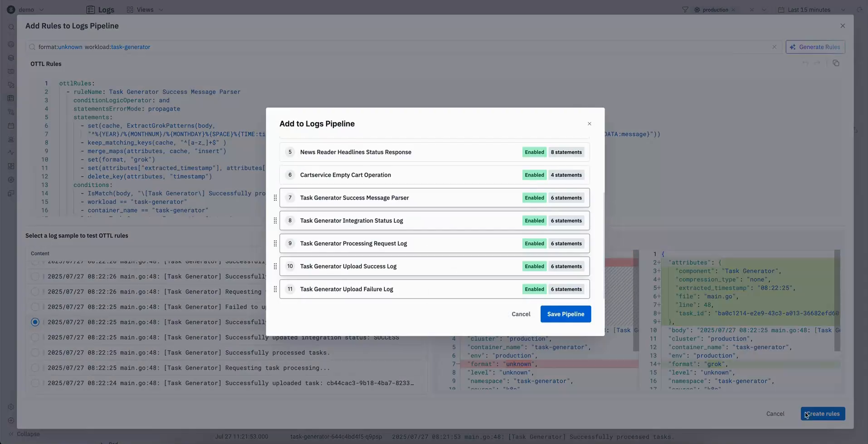Refresh data using the reload icon top right
The width and height of the screenshot is (868, 444).
click(859, 10)
